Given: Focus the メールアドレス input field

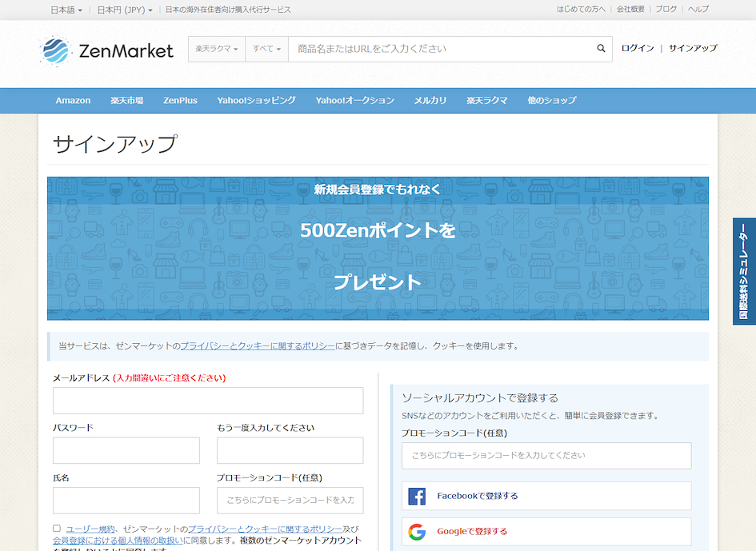Looking at the screenshot, I should click(208, 401).
